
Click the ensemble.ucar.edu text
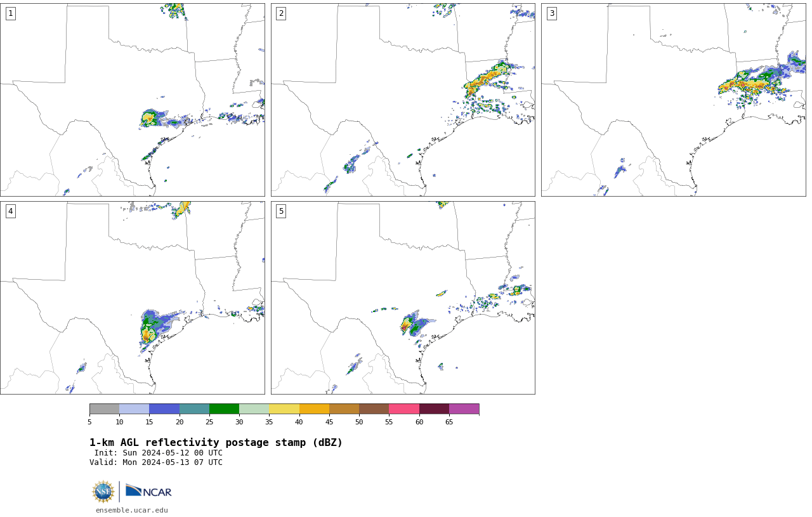(132, 510)
